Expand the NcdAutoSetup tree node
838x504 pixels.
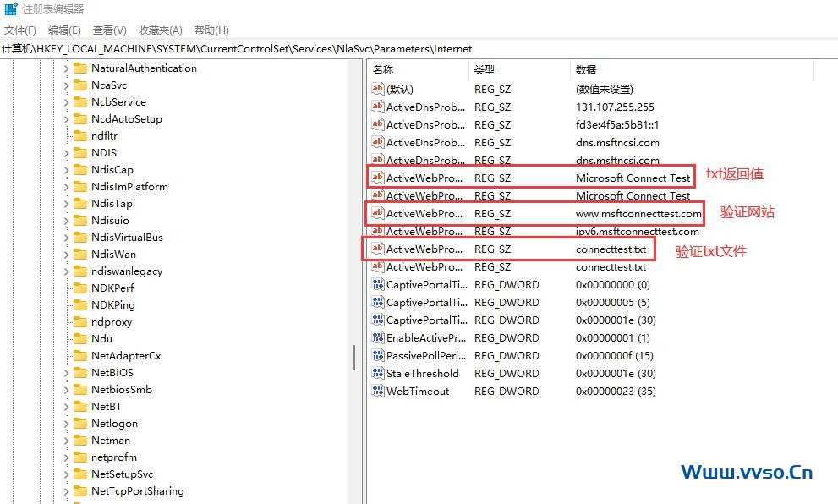coord(66,119)
